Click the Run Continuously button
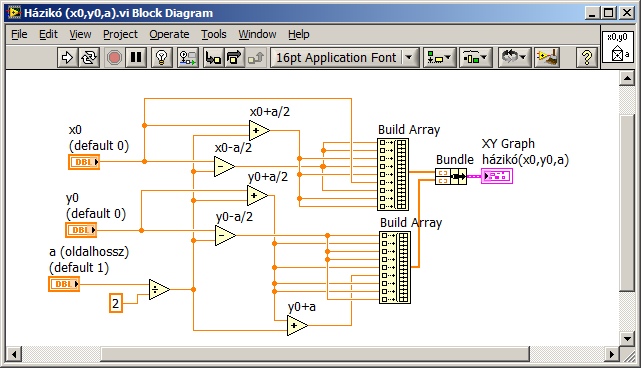 pos(89,58)
